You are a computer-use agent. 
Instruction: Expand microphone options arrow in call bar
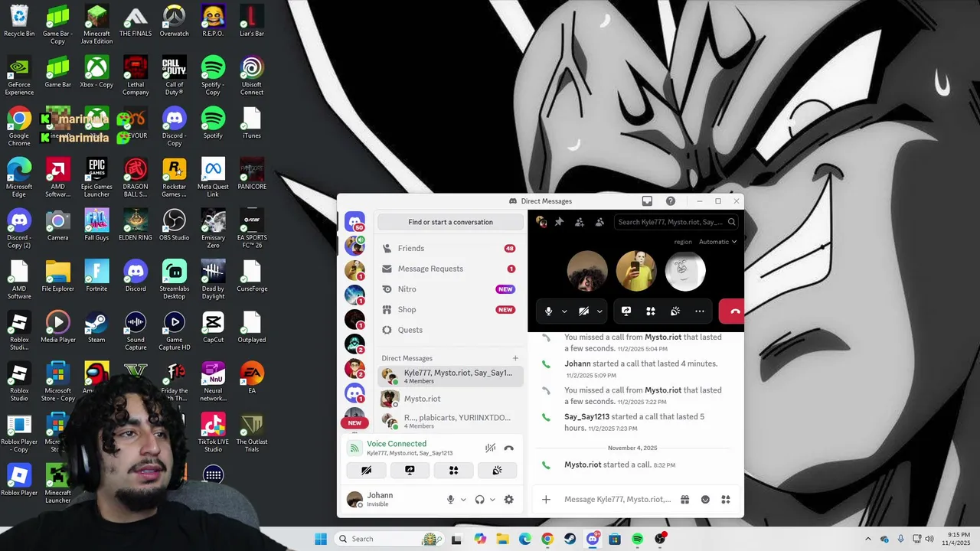564,311
